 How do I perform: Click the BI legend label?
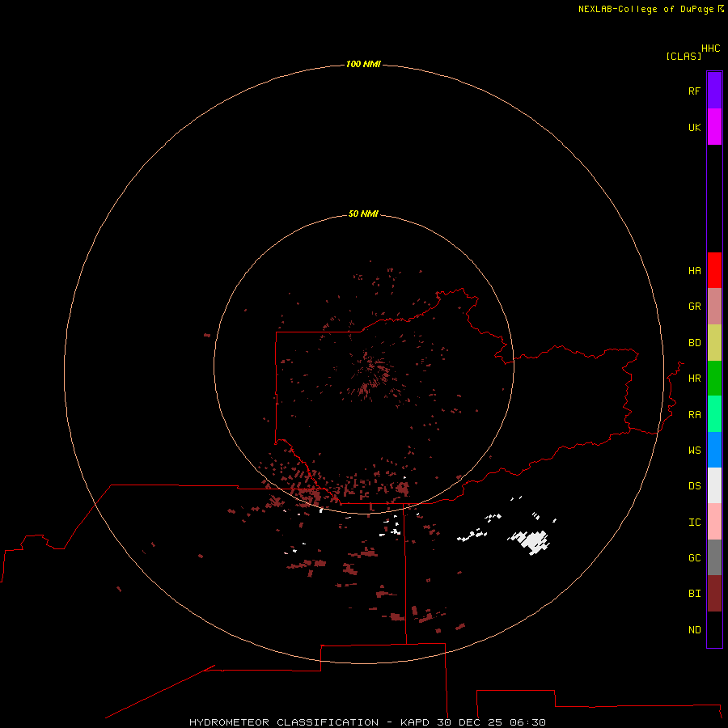[x=694, y=594]
